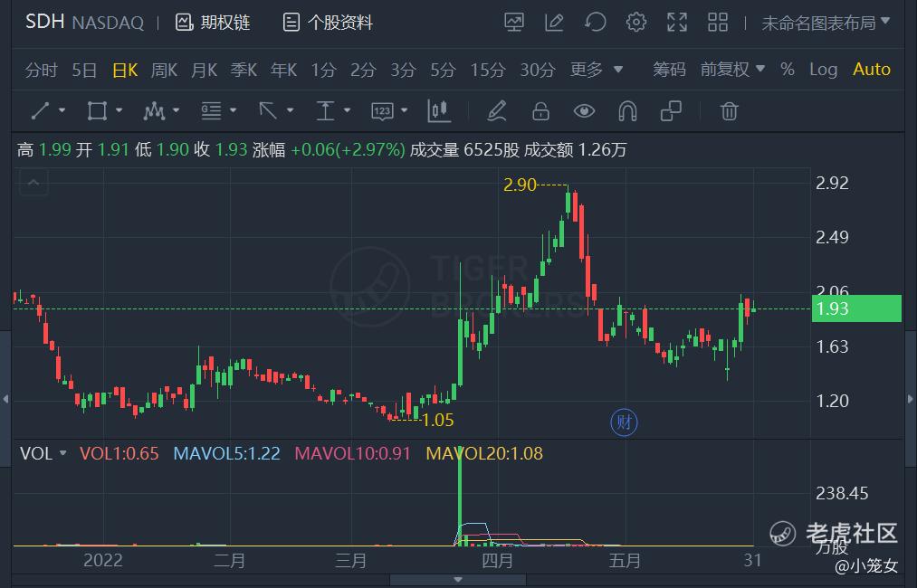
Task: Expand text annotation tool options arrow
Action: 348,110
